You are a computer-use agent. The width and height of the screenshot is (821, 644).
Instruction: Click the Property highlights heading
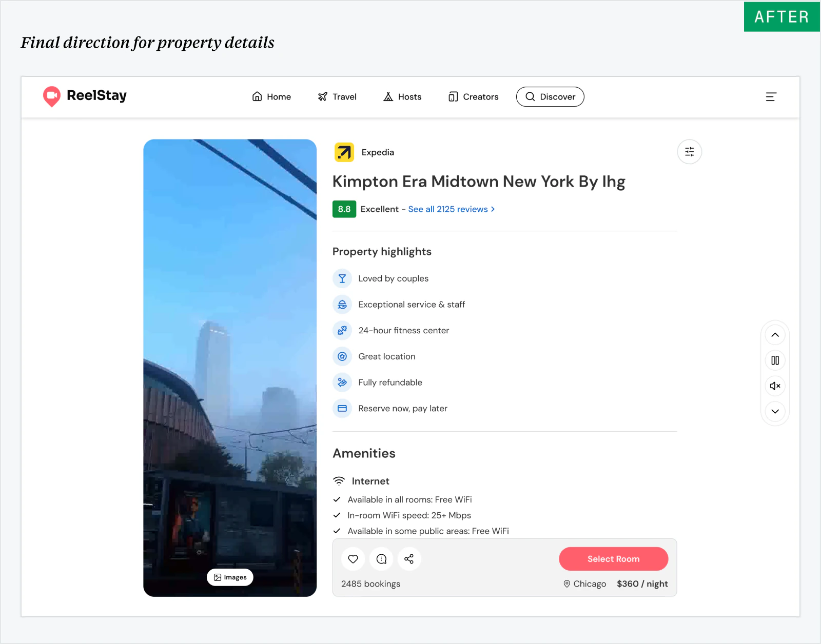[382, 252]
